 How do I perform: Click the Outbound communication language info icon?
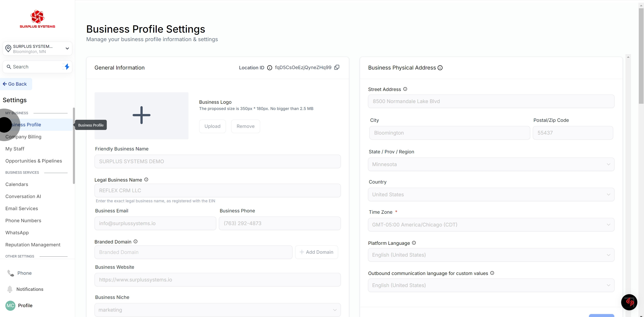(492, 273)
